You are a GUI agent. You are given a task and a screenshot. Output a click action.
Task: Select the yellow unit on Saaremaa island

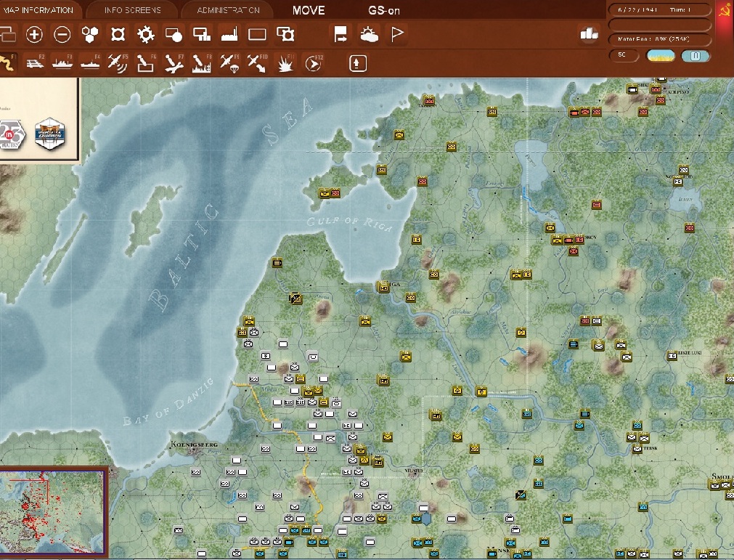(x=325, y=193)
